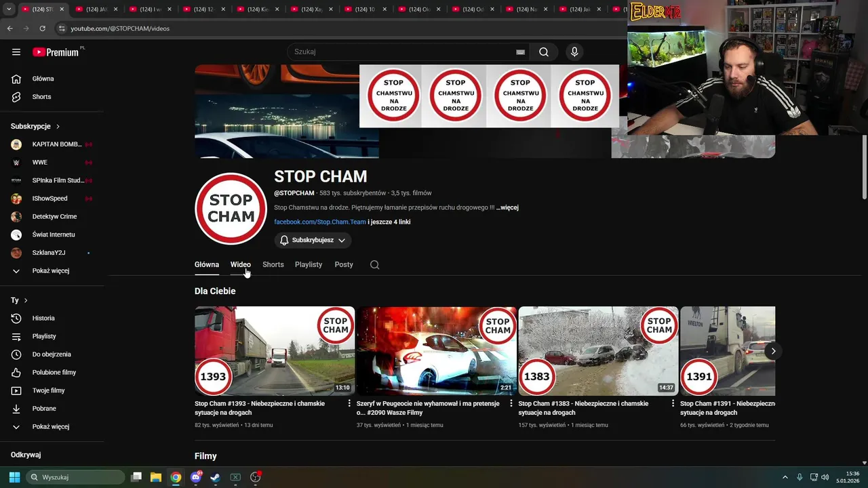The image size is (868, 488).
Task: Switch to the Wideo channel tab
Action: coord(241,264)
